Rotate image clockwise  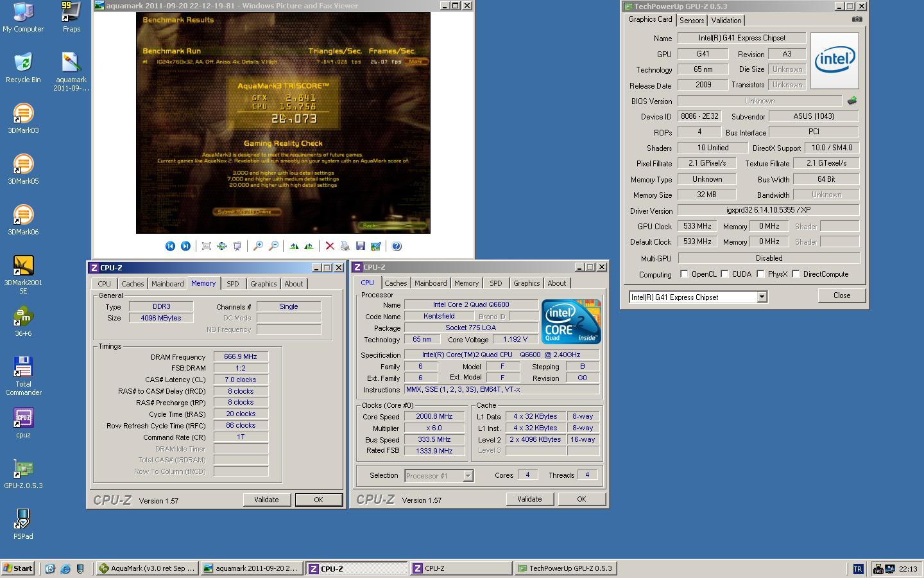[x=294, y=246]
